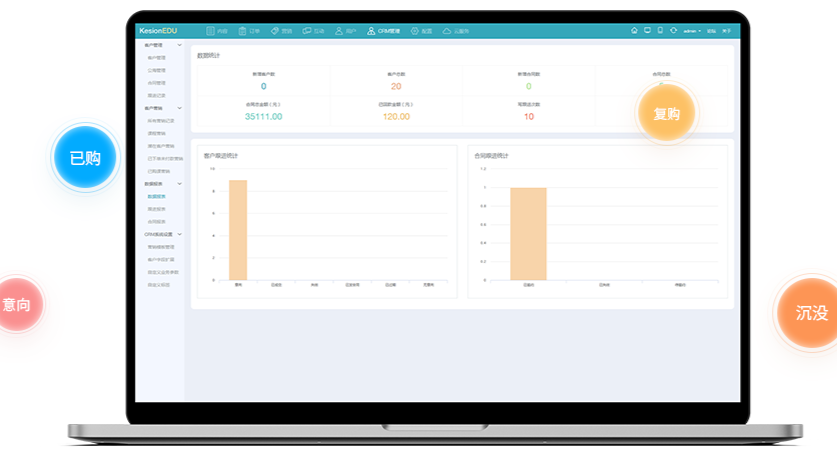Open the 内容 module in the top navigation
Screen dimensions: 837x449
pyautogui.click(x=216, y=31)
